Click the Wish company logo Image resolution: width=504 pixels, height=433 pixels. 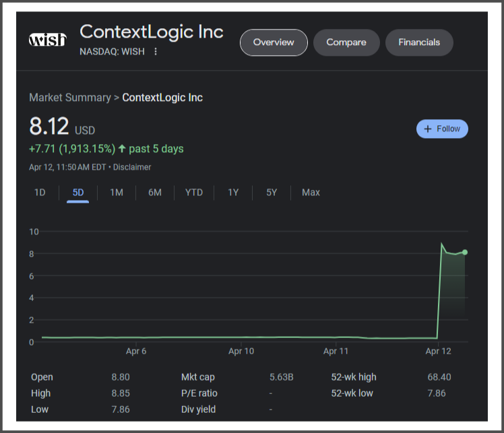[48, 40]
